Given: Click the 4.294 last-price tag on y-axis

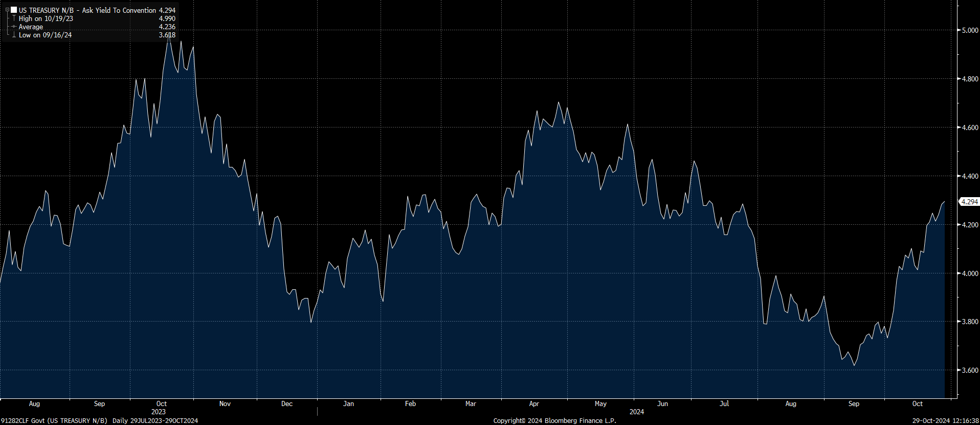Looking at the screenshot, I should (x=969, y=202).
